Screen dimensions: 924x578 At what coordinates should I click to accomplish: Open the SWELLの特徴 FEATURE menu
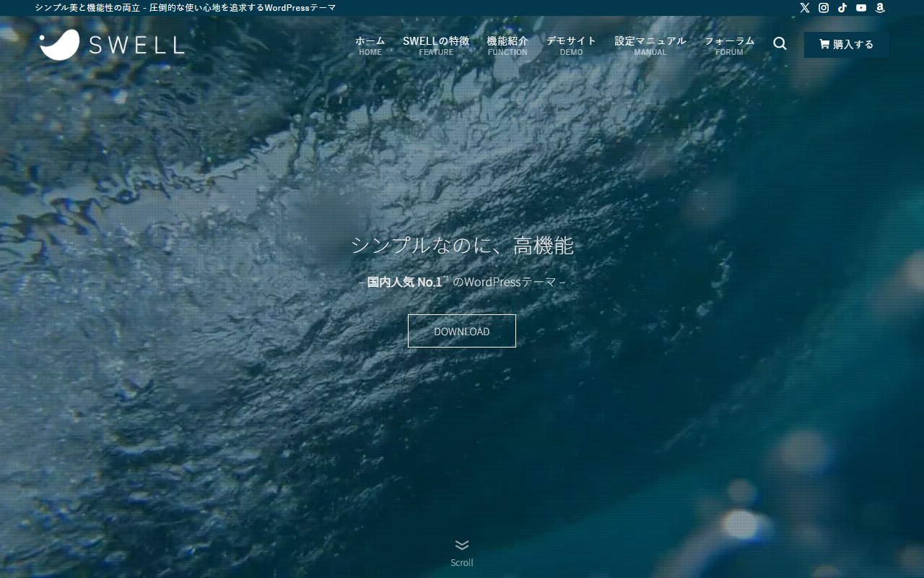(x=435, y=45)
